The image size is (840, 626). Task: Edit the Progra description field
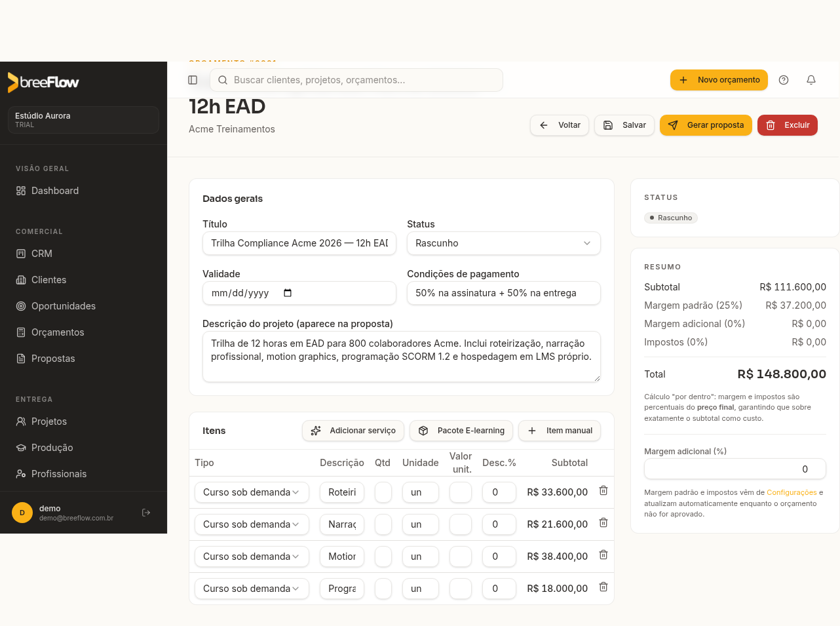point(342,589)
